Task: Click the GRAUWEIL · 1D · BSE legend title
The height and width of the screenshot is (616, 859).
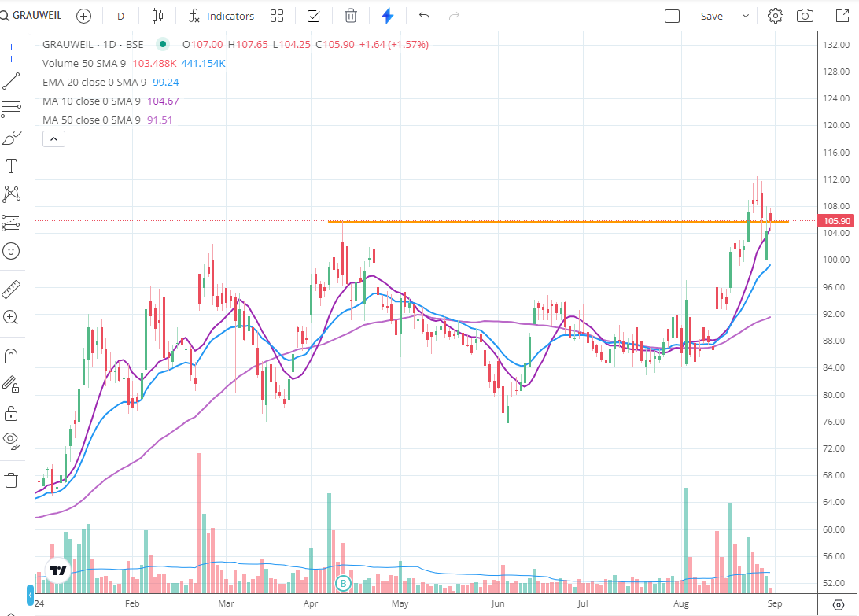Action: pos(93,44)
